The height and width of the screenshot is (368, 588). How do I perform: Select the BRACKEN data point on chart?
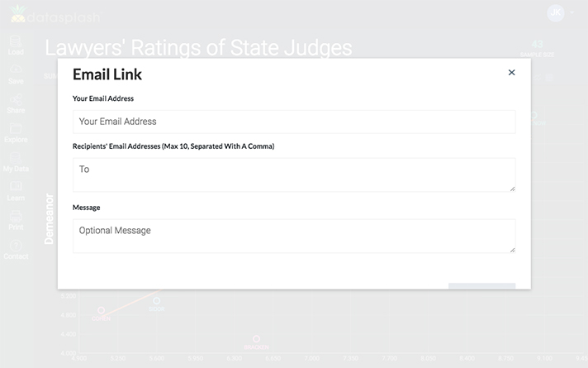coord(257,339)
